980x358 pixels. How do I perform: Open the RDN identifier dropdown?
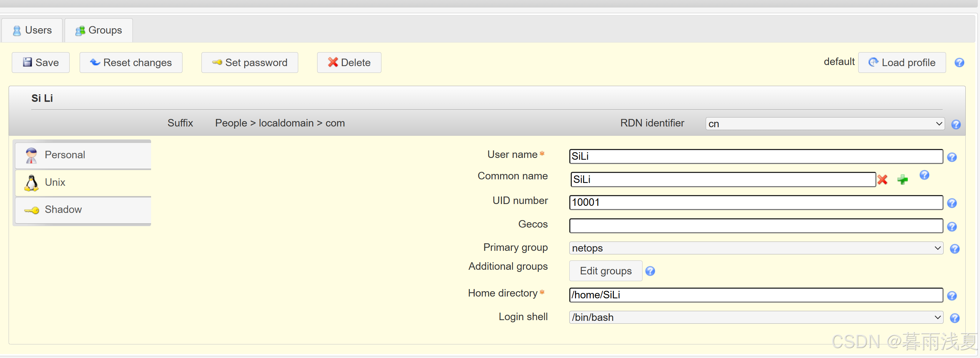pos(825,124)
